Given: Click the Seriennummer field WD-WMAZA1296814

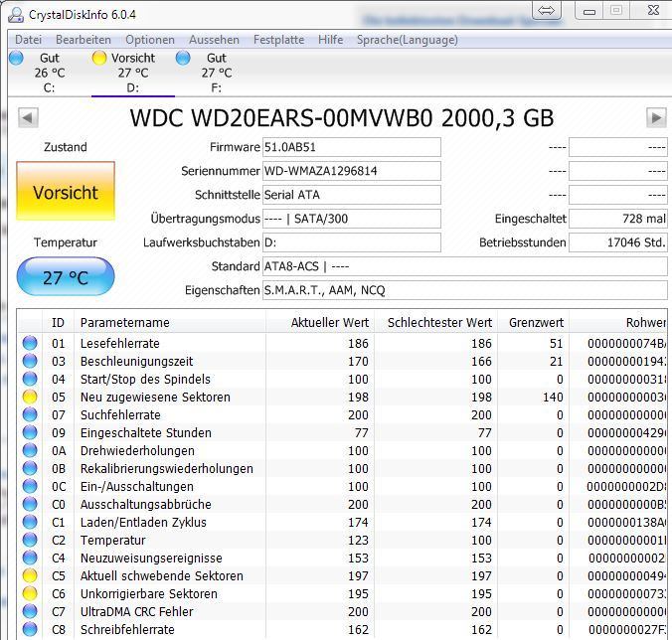Looking at the screenshot, I should click(352, 171).
